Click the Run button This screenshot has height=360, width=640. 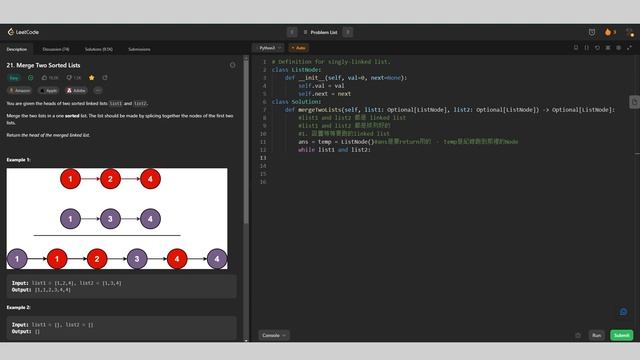click(x=597, y=335)
